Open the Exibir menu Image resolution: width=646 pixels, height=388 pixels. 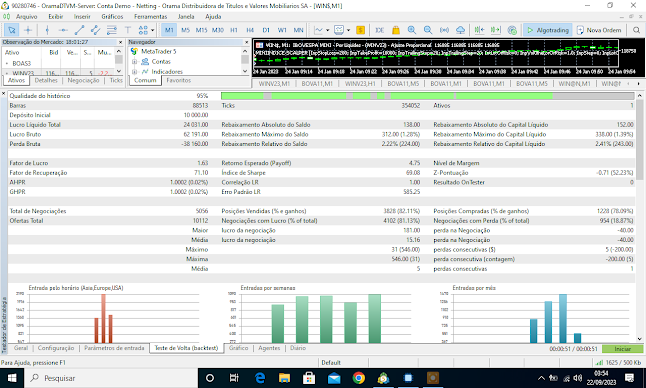pyautogui.click(x=56, y=16)
